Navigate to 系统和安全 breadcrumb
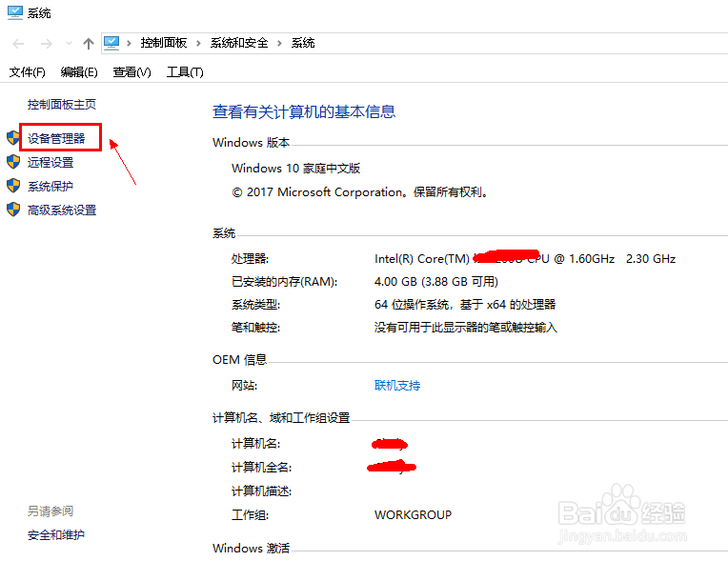 (x=239, y=43)
